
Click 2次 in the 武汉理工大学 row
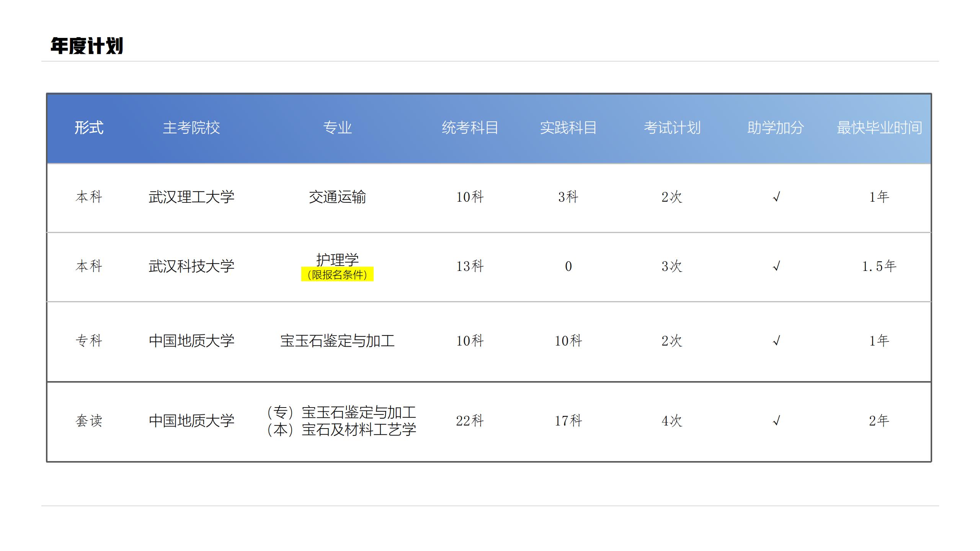(x=672, y=197)
